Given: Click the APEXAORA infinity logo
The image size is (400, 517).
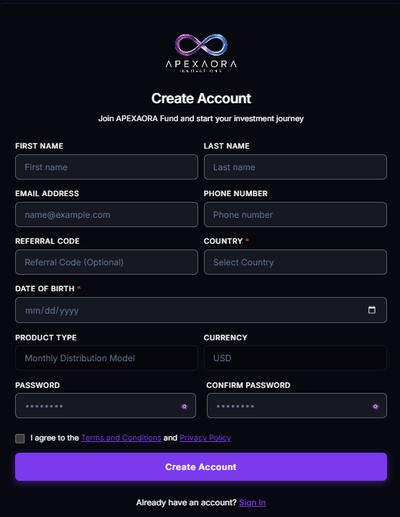Looking at the screenshot, I should (201, 53).
